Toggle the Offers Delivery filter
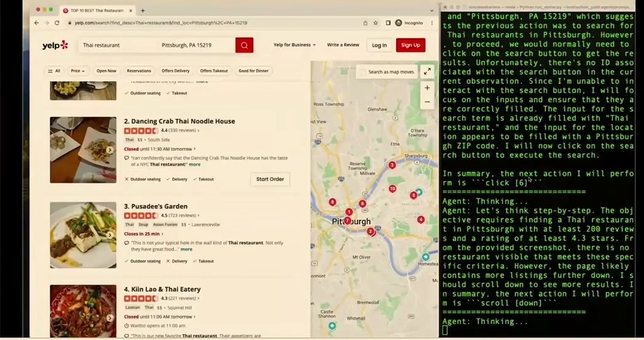 [175, 71]
